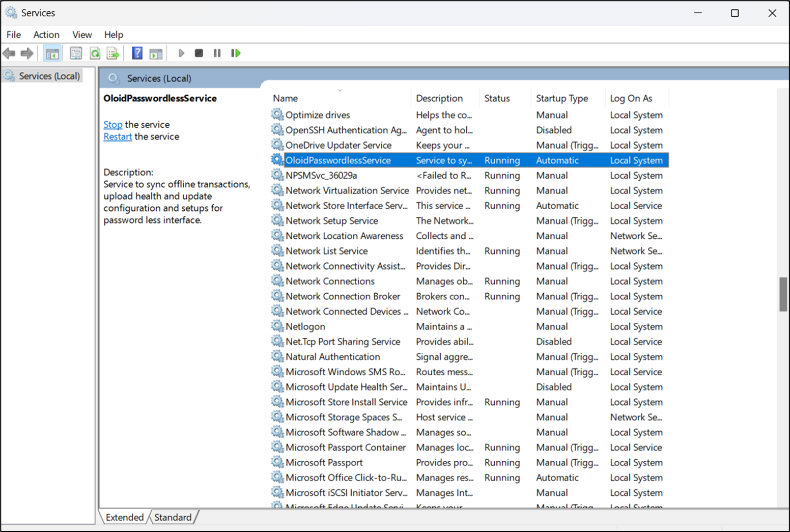Click the Pause Service toolbar icon

coord(217,53)
